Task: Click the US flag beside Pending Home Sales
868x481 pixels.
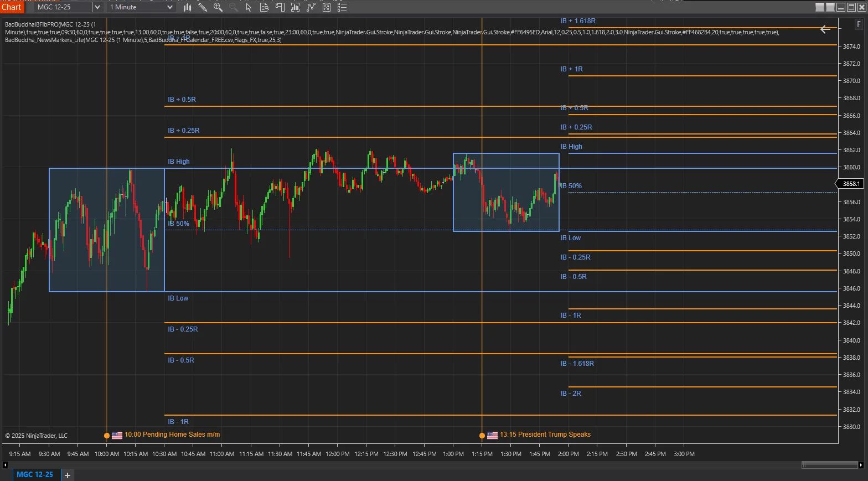Action: coord(117,435)
